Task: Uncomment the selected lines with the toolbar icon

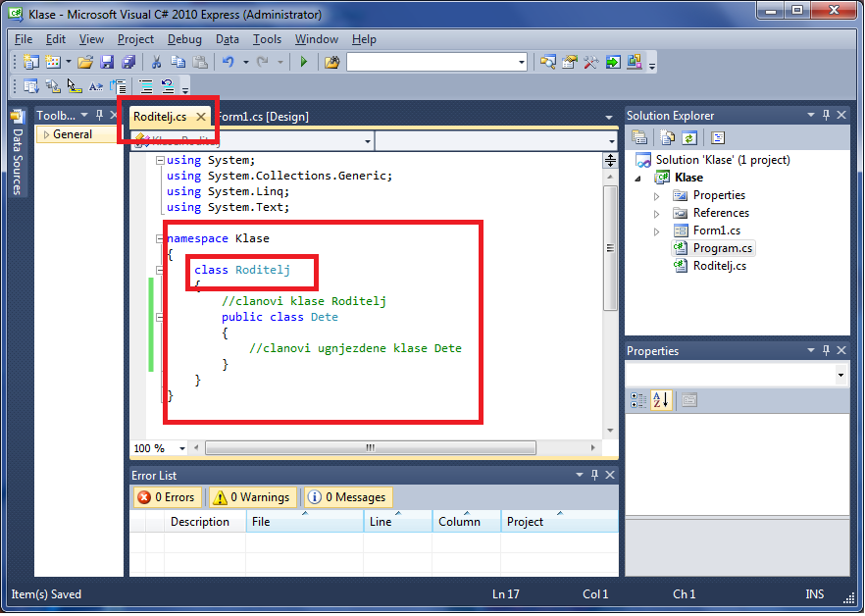Action: 167,86
